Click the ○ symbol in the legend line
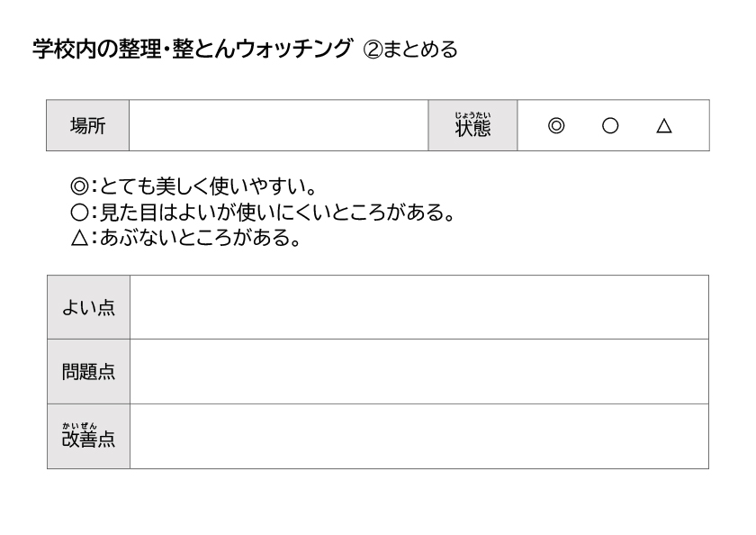Image resolution: width=756 pixels, height=535 pixels. (79, 212)
